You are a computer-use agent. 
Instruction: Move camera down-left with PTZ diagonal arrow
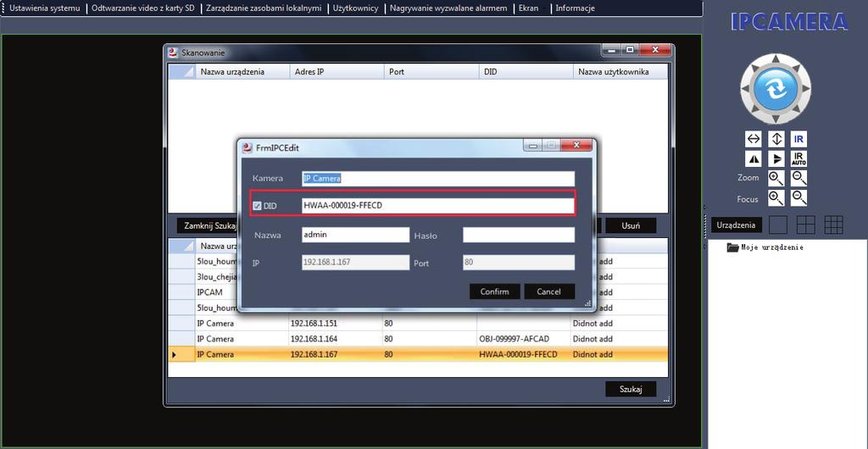click(754, 109)
